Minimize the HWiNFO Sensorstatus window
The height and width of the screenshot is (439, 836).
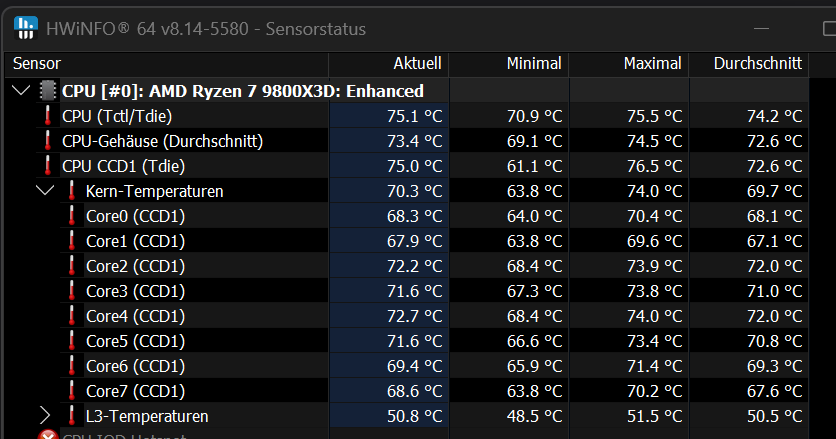coord(761,28)
